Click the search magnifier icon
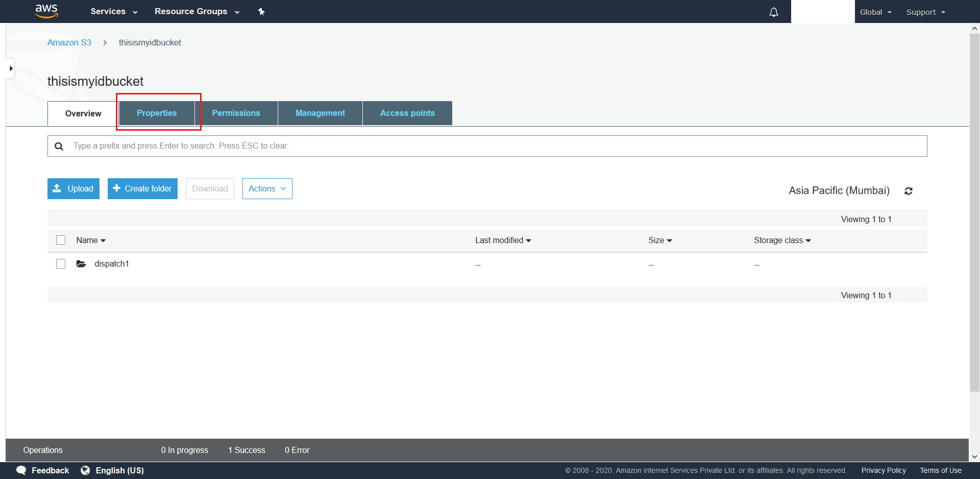Image resolution: width=980 pixels, height=479 pixels. [x=59, y=146]
